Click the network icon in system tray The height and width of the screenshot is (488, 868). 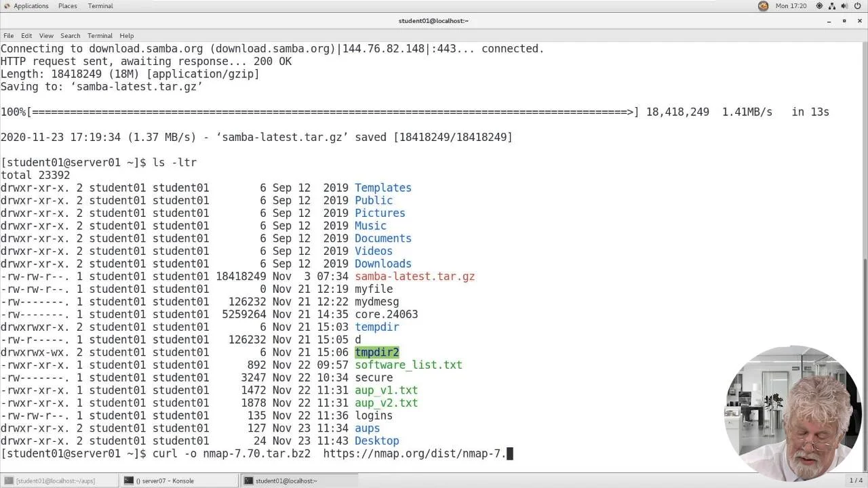coord(832,6)
